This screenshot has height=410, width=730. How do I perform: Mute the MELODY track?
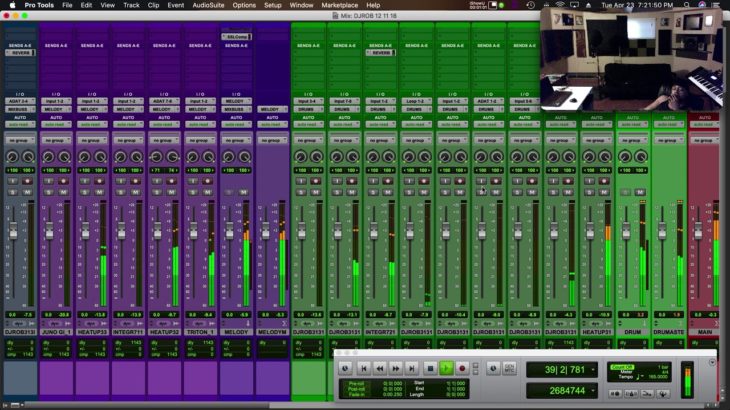click(243, 192)
